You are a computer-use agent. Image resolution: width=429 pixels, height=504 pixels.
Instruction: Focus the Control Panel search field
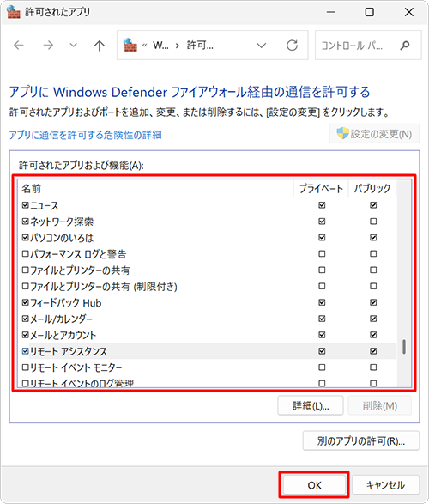coord(368,46)
